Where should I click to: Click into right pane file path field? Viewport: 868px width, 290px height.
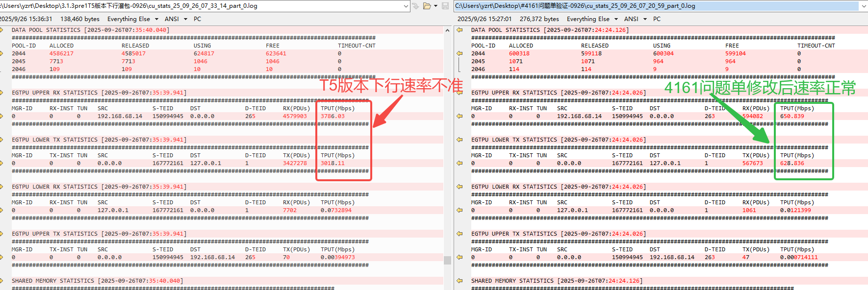click(638, 6)
